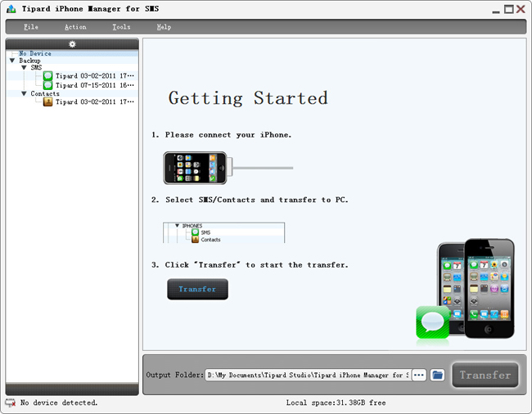Viewport: 532px width, 414px height.
Task: Select the Contacts folder under Backup
Action: tap(45, 93)
